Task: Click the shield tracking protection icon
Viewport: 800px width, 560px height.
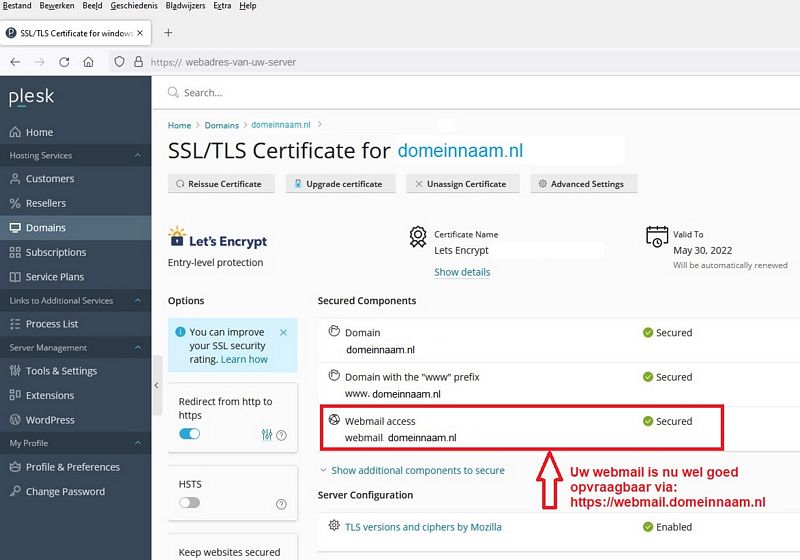Action: click(x=119, y=62)
